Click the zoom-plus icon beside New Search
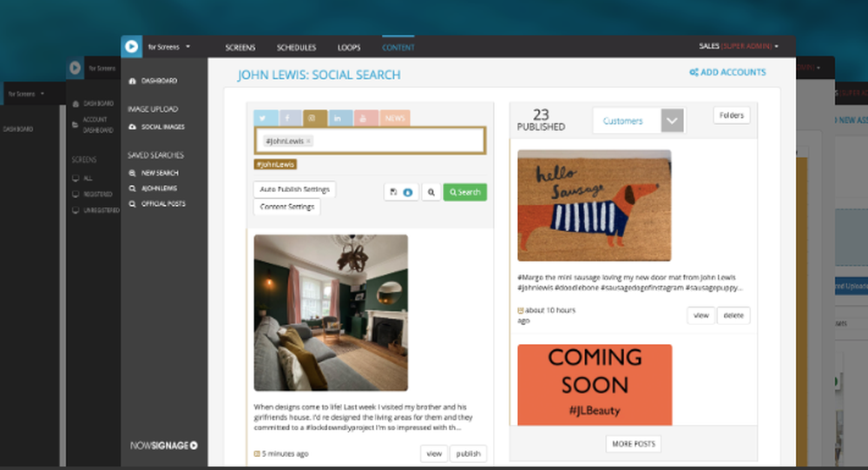 coord(132,173)
